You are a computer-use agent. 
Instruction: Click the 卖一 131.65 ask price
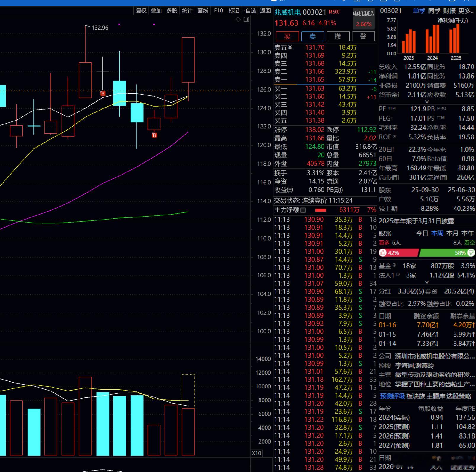point(315,80)
